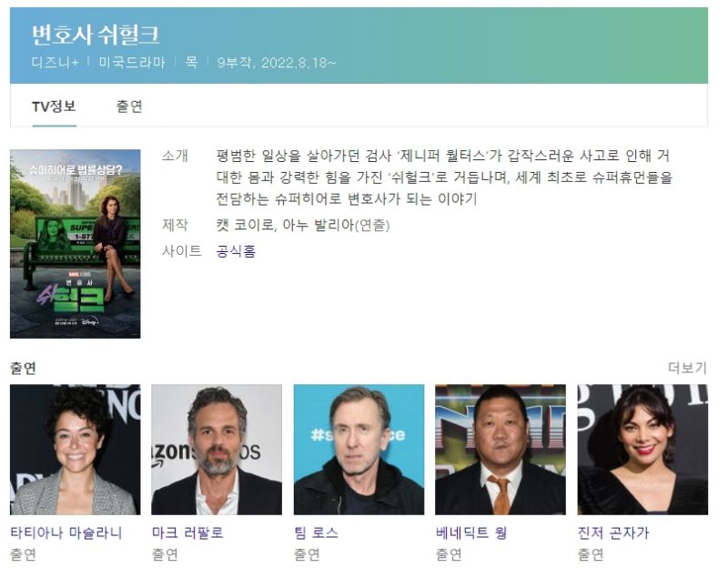The height and width of the screenshot is (578, 728).
Task: Open the 타티아나 마슬라니 name link
Action: 66,532
